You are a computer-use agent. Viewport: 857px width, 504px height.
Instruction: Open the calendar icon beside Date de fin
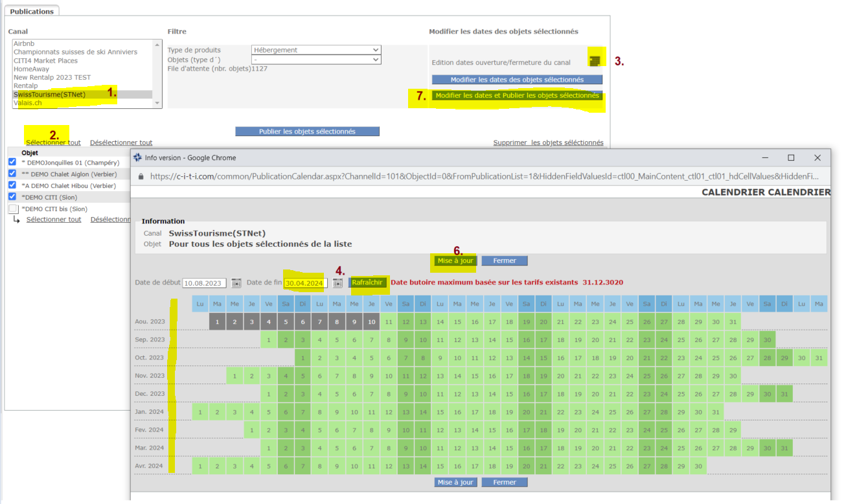[x=337, y=283]
